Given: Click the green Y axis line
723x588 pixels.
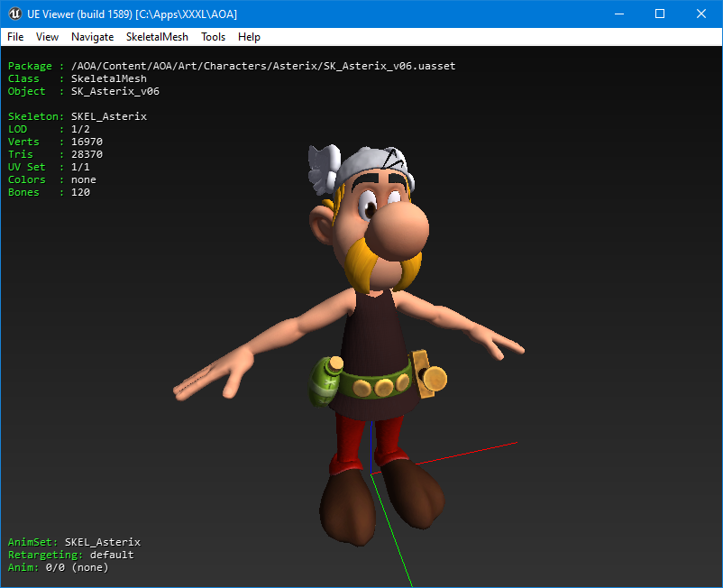Looking at the screenshot, I should [x=391, y=530].
